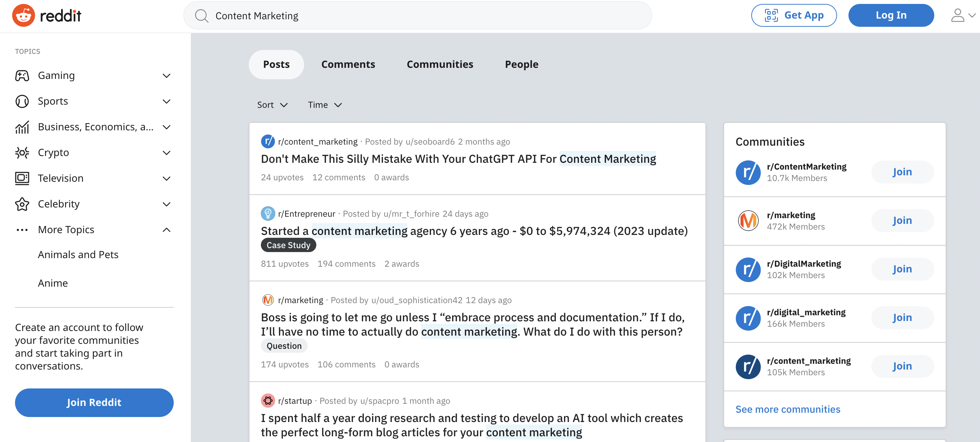
Task: Join the r/DigitalMarketing community
Action: tap(902, 269)
